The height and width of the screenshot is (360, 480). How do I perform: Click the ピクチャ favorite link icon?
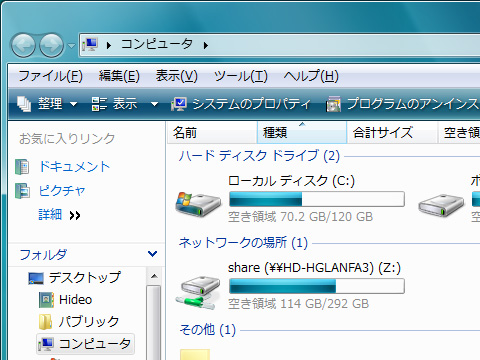22,191
